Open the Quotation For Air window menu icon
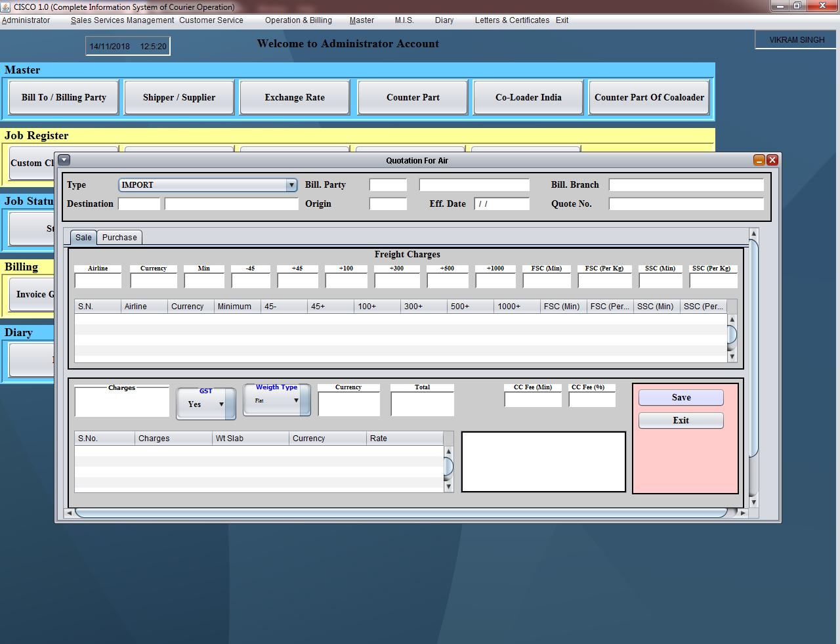This screenshot has width=840, height=644. (x=64, y=160)
